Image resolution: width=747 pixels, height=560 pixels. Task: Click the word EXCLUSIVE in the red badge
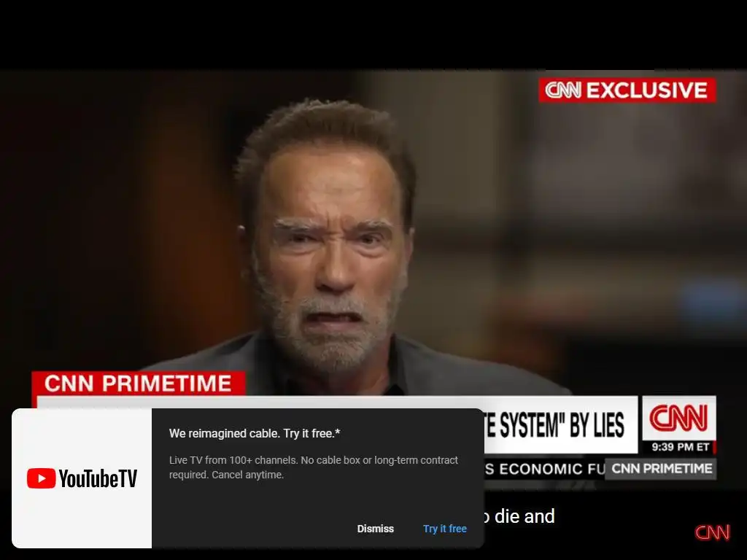click(646, 90)
